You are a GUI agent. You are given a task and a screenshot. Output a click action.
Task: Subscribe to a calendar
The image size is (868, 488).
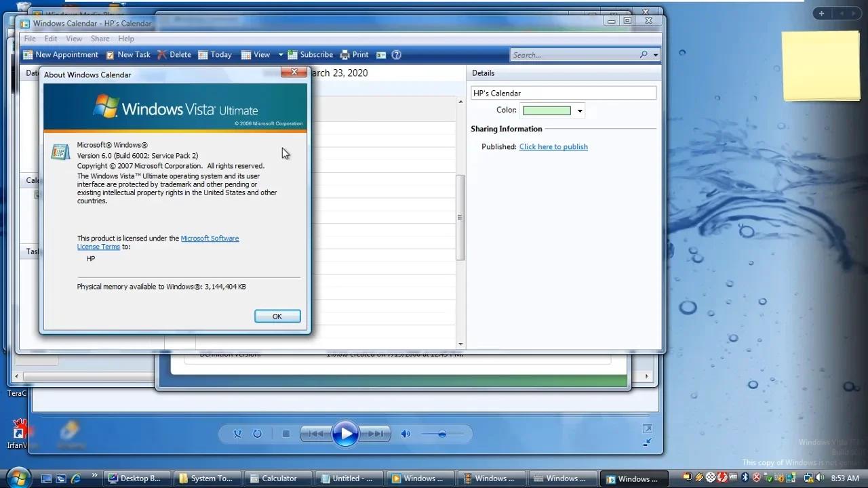pos(309,54)
